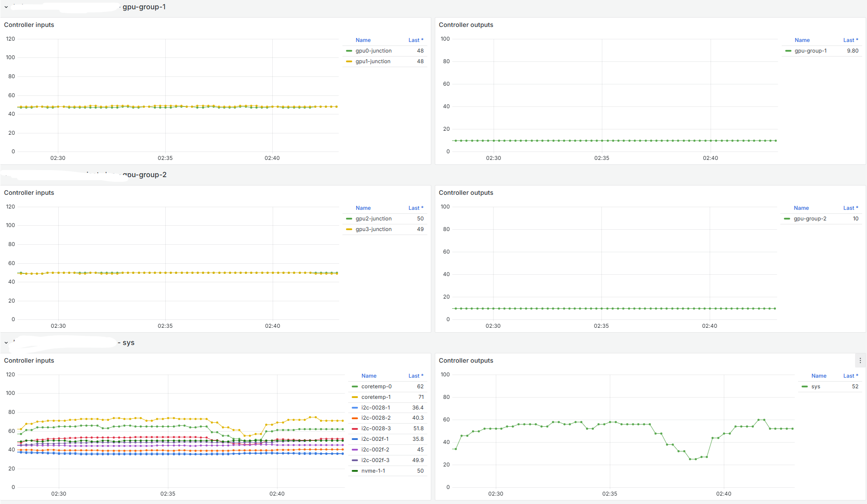
Task: Click the coretemp-1 legend color swatch
Action: pyautogui.click(x=355, y=397)
